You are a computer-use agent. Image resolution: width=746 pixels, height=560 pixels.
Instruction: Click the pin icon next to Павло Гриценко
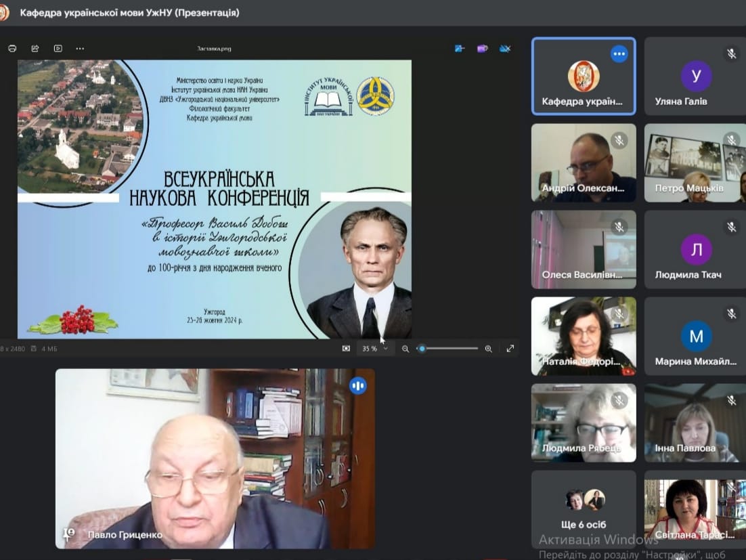point(69,534)
